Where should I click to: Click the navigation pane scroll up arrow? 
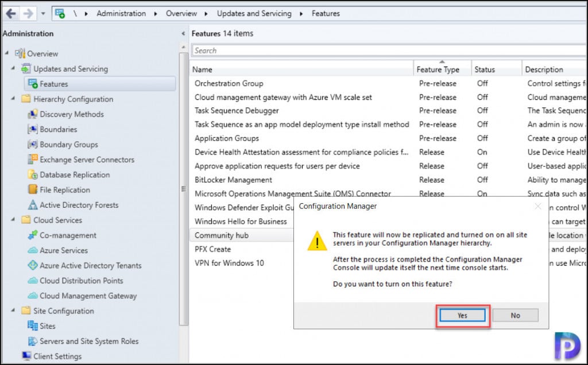pyautogui.click(x=183, y=47)
